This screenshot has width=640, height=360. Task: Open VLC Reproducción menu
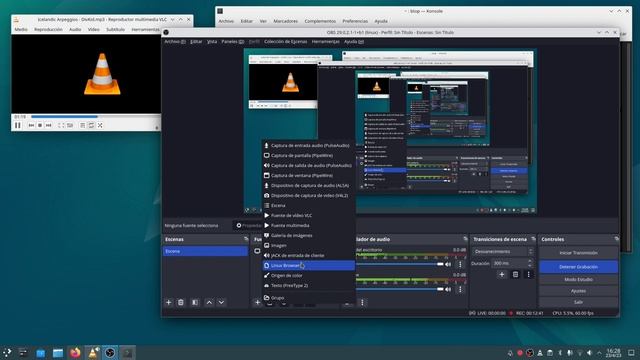48,29
